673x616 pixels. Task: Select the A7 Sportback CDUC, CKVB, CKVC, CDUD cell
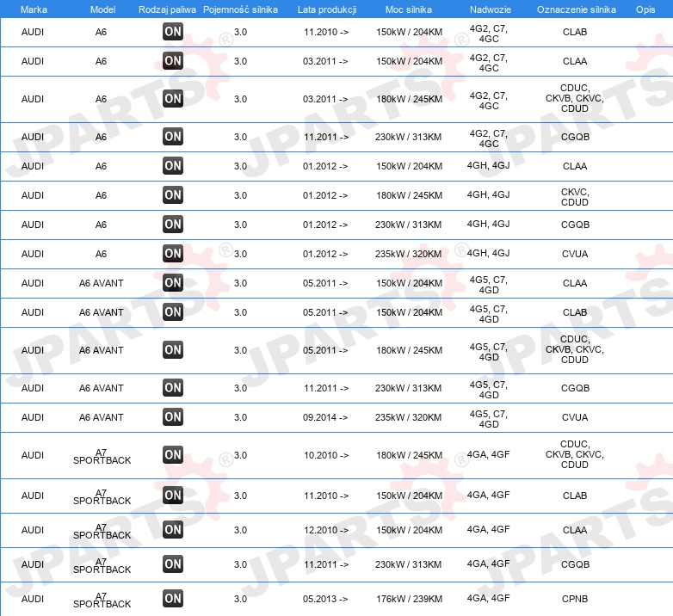pos(575,454)
